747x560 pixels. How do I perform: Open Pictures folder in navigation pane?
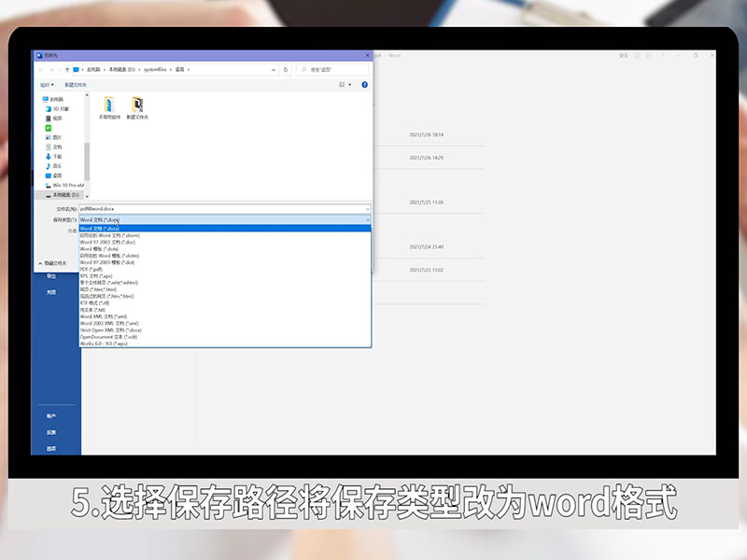pyautogui.click(x=53, y=137)
